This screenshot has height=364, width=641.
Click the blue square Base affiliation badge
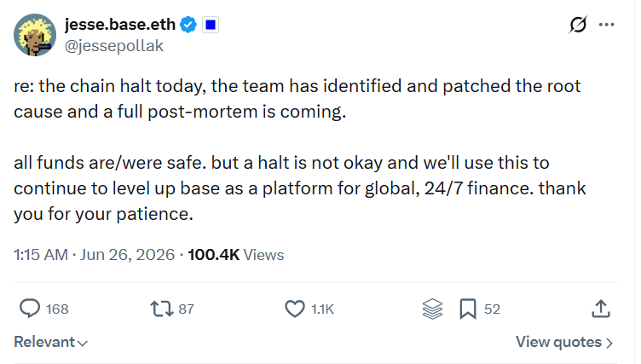[211, 25]
